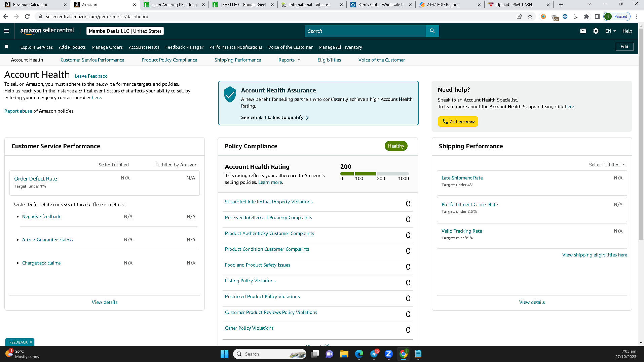Image resolution: width=644 pixels, height=362 pixels.
Task: Open Suspected Intellectual Property Violations
Action: 269,202
